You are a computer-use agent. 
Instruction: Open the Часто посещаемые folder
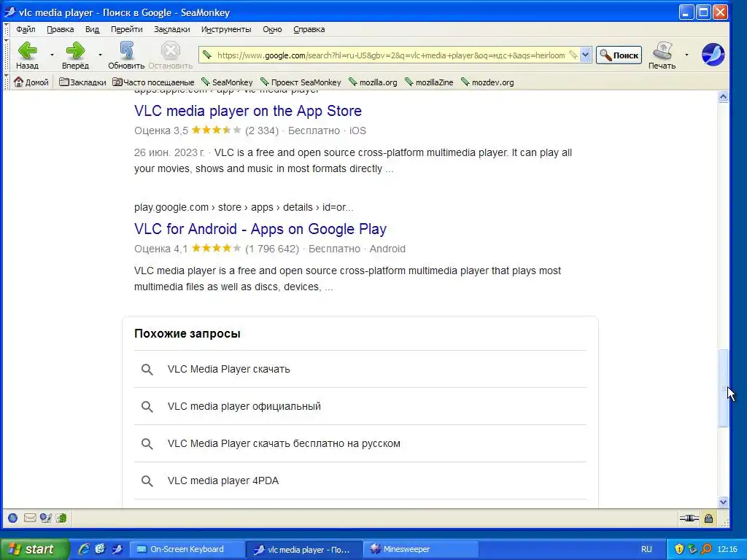(153, 82)
